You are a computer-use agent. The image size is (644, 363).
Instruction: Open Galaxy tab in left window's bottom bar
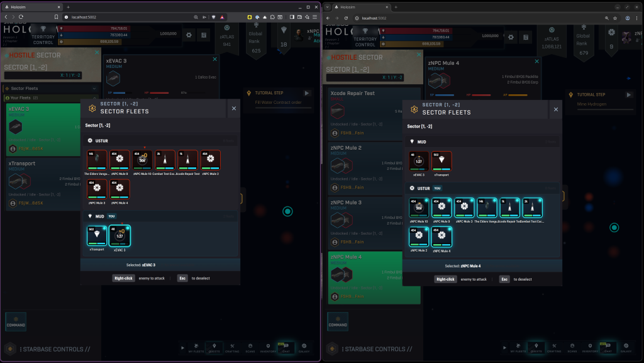click(304, 348)
